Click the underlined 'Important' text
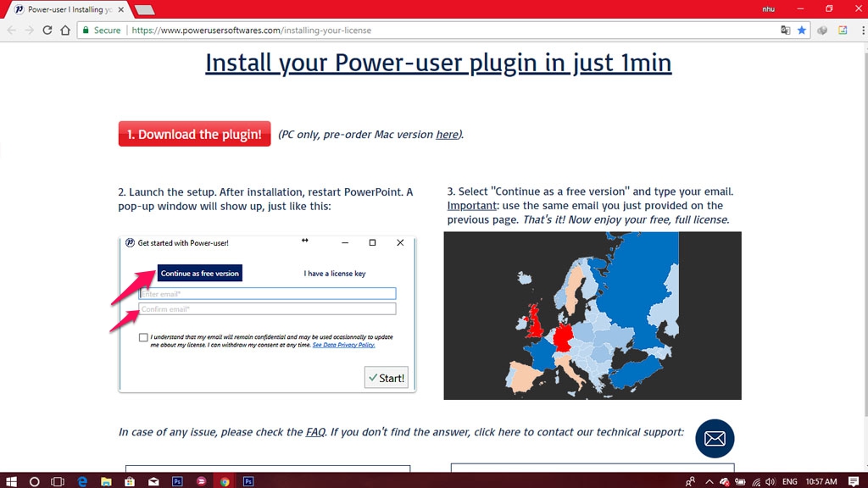Image resolution: width=868 pixels, height=488 pixels. coord(471,205)
